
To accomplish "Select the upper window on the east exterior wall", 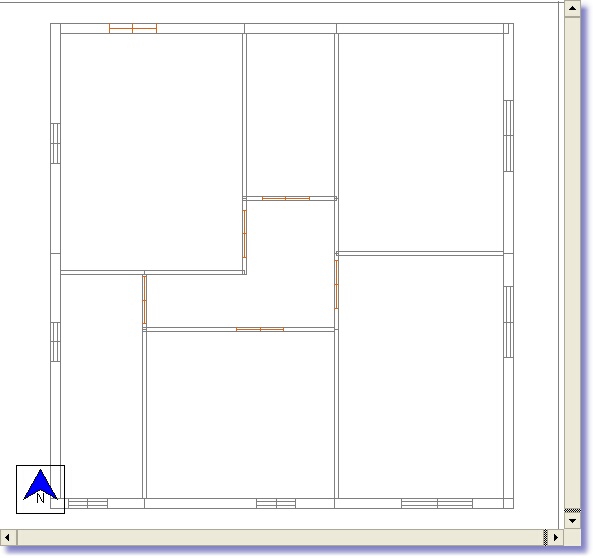I will [508, 136].
